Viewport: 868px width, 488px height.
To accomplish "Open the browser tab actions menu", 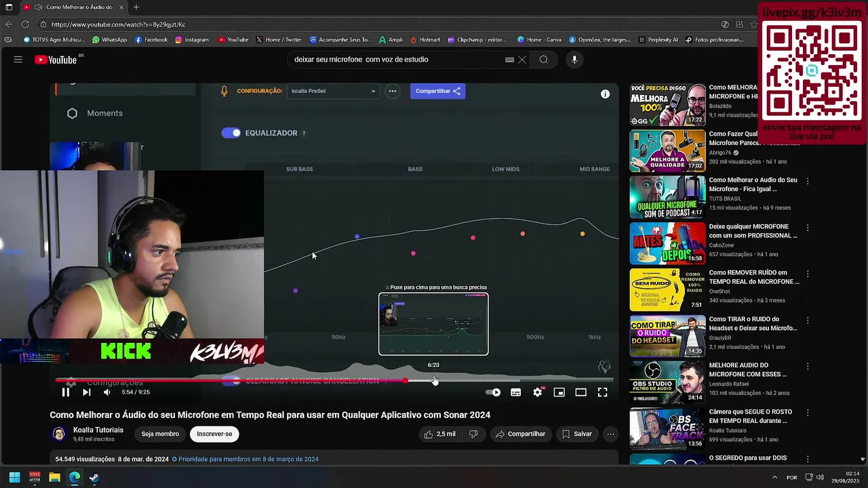I will click(9, 7).
